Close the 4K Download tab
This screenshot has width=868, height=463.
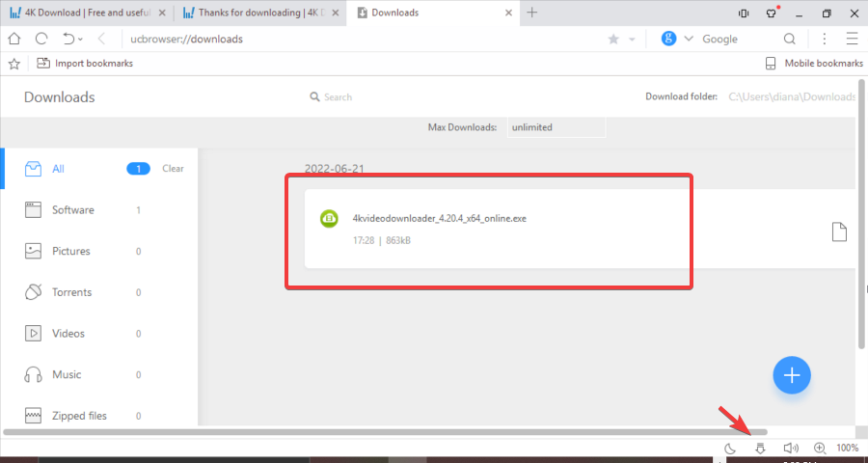pyautogui.click(x=162, y=13)
